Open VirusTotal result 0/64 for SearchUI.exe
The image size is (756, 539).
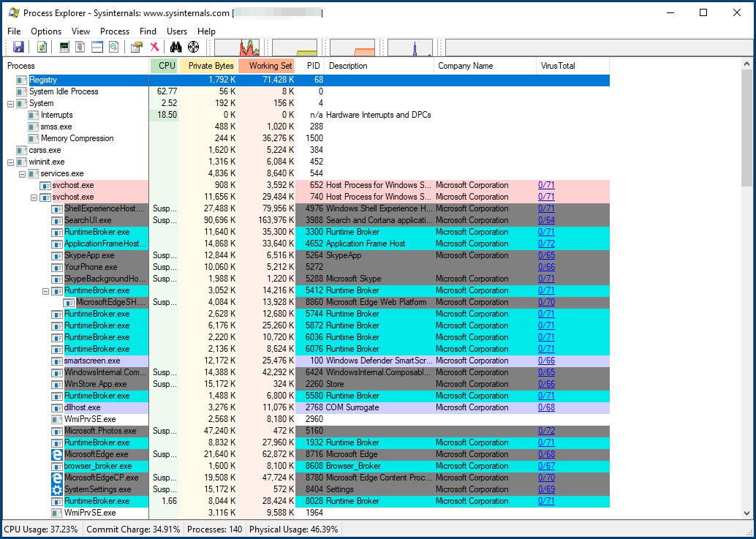pos(546,220)
